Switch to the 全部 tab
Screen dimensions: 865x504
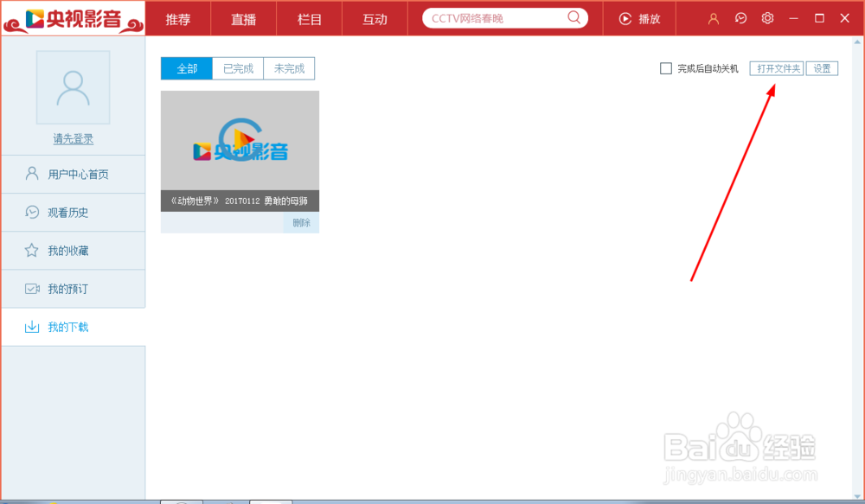coord(187,68)
